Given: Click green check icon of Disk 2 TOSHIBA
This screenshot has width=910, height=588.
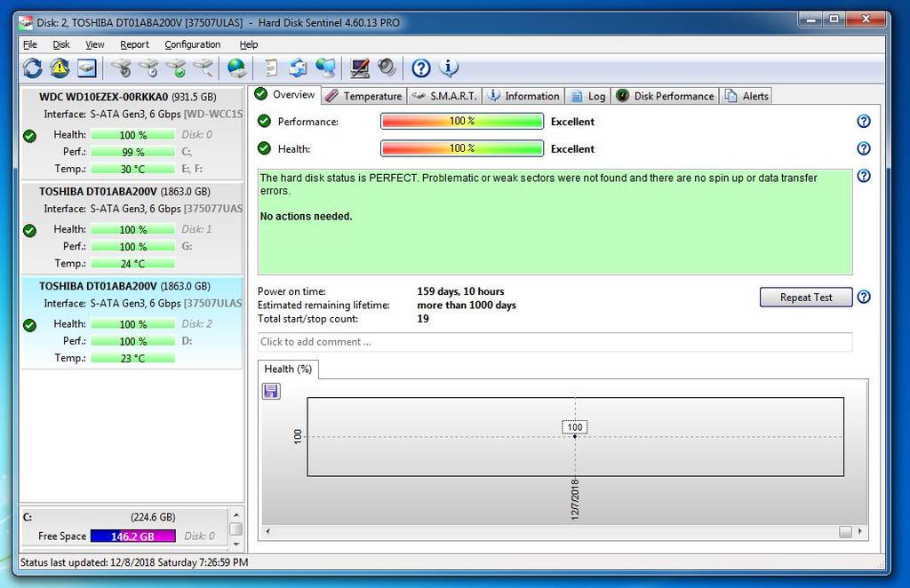Looking at the screenshot, I should [29, 325].
